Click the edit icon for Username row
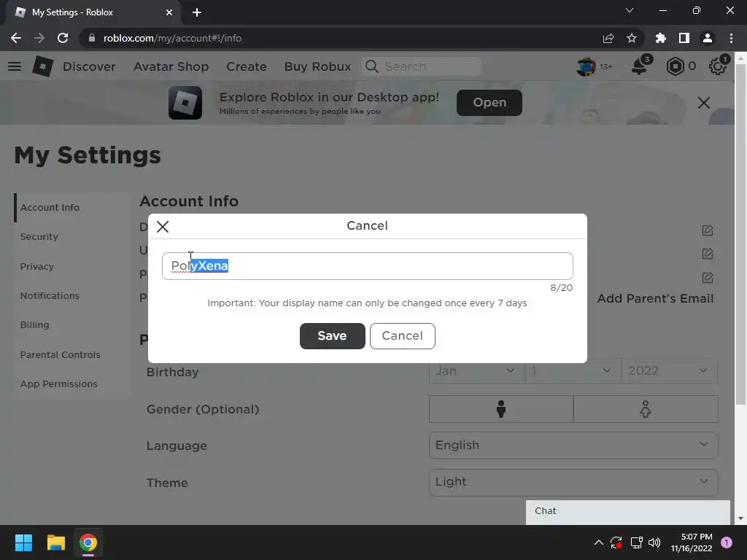This screenshot has width=747, height=560. (708, 253)
